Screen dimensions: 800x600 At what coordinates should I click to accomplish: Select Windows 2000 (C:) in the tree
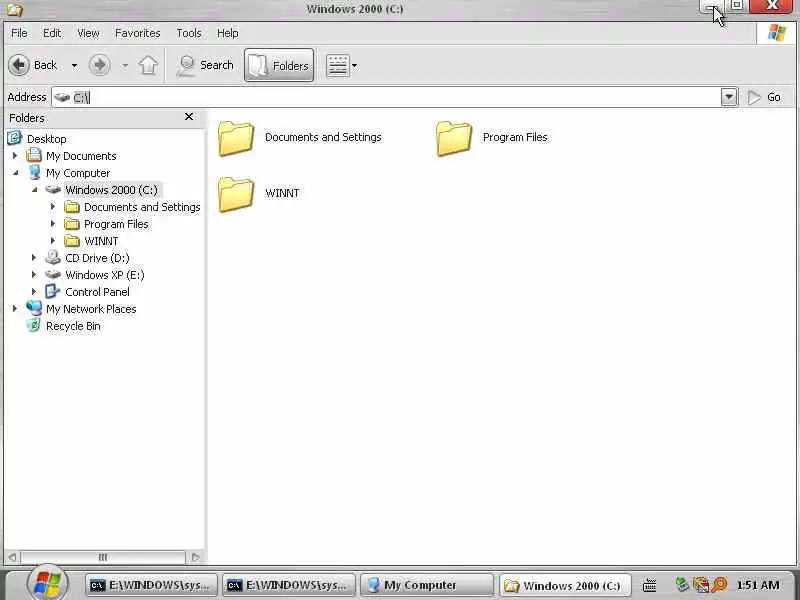click(111, 190)
